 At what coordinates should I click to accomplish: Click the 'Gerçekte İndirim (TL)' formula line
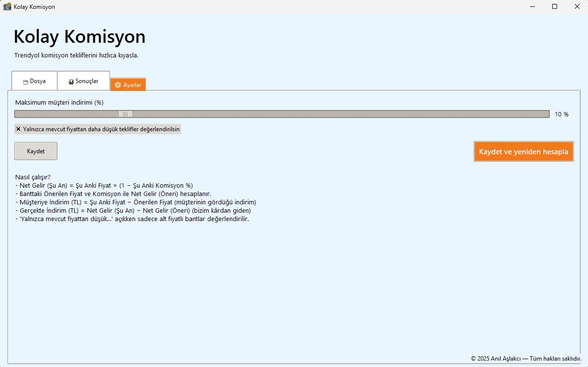pyautogui.click(x=133, y=210)
